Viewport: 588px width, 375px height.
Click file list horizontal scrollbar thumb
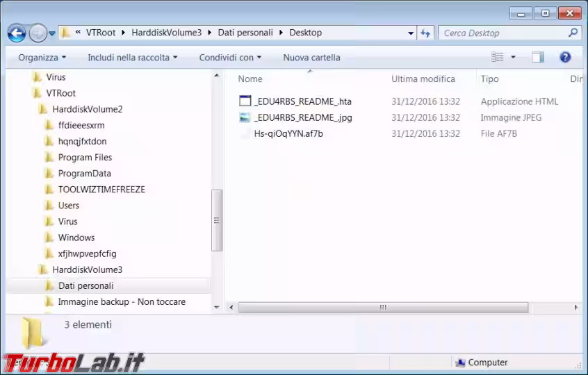383,308
